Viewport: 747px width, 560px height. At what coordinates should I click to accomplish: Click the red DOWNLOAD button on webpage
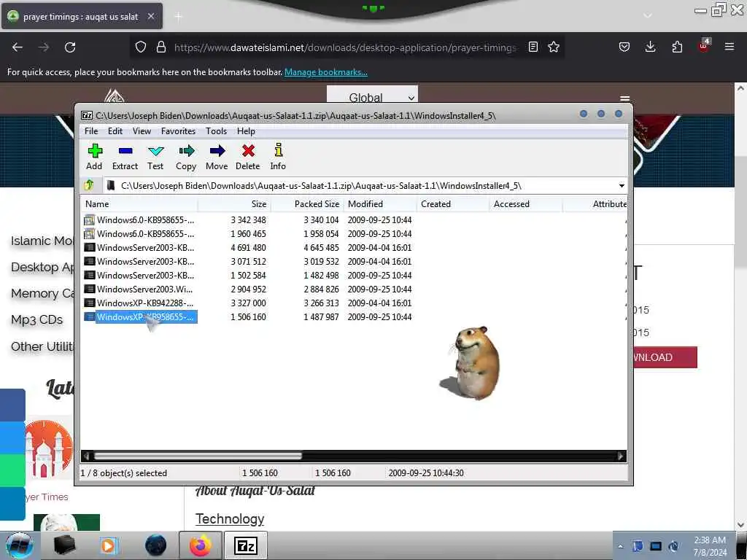tap(665, 357)
